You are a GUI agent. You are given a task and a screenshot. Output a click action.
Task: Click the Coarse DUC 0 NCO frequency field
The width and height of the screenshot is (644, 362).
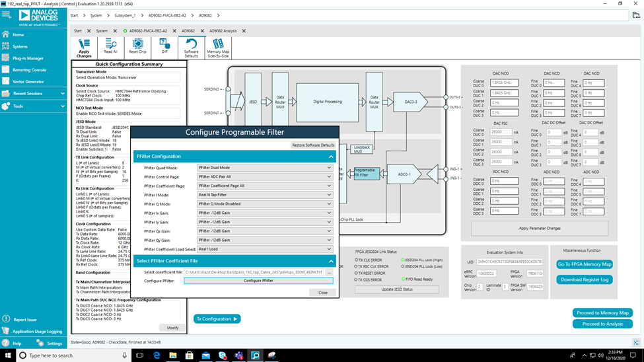coord(504,83)
